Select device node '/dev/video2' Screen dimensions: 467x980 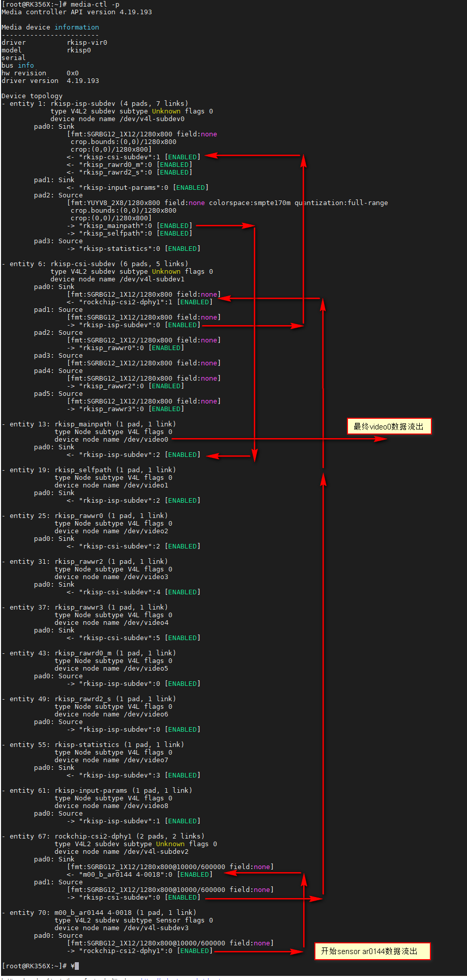click(146, 531)
